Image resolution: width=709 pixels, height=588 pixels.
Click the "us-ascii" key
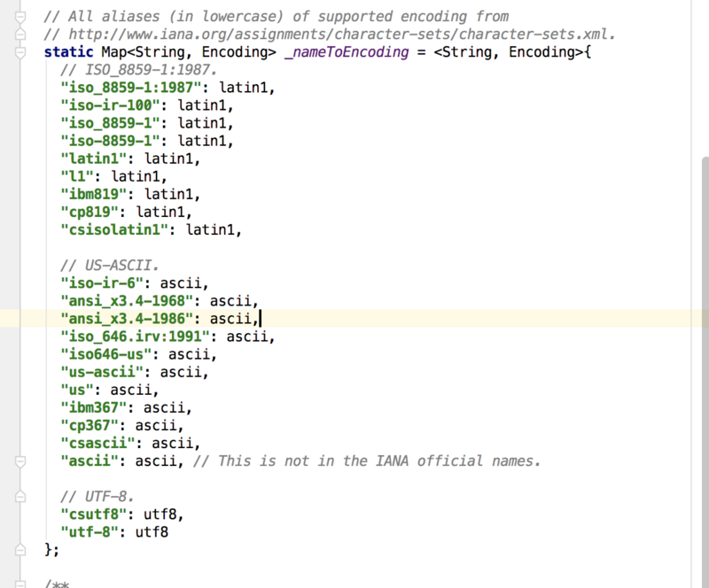[102, 373]
